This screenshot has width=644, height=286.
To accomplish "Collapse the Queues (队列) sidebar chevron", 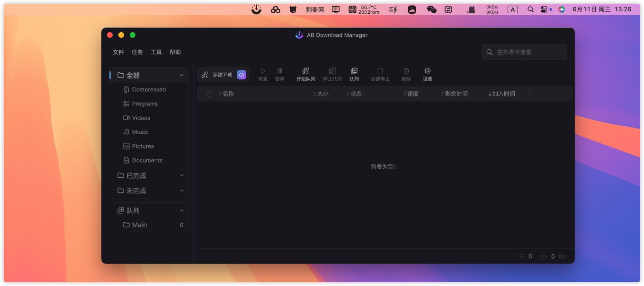I will click(x=182, y=210).
